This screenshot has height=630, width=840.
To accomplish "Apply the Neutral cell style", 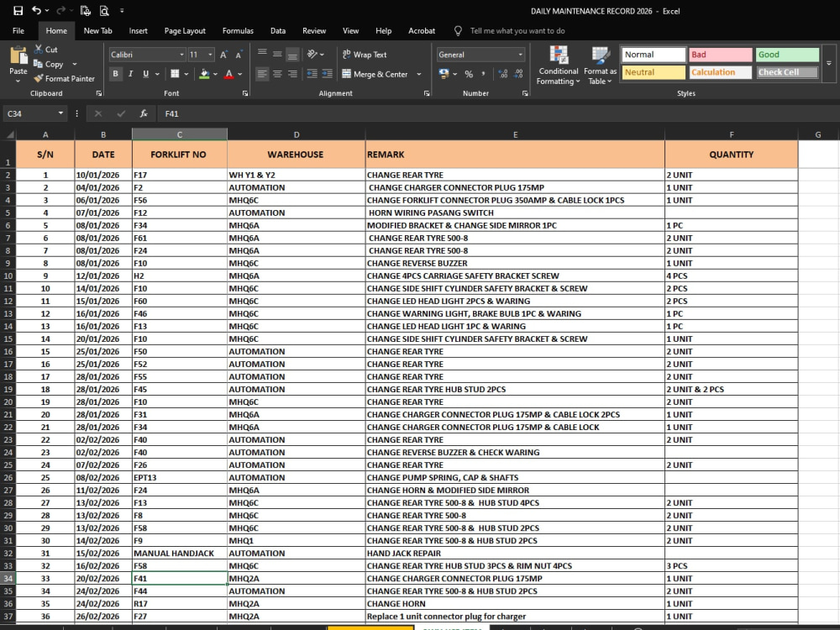I will tap(654, 72).
